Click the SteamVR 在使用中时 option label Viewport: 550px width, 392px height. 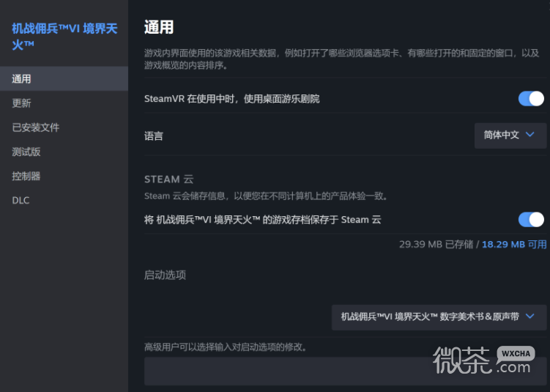coord(232,99)
